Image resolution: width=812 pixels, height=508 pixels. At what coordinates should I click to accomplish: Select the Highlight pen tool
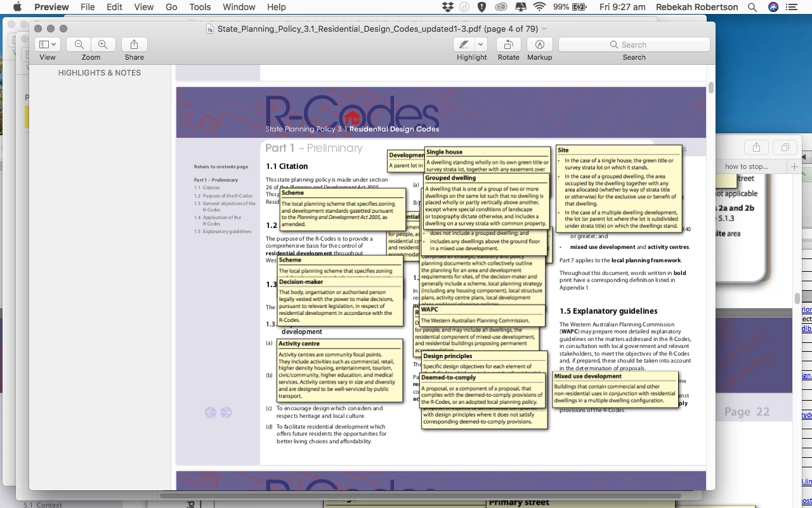pos(464,44)
